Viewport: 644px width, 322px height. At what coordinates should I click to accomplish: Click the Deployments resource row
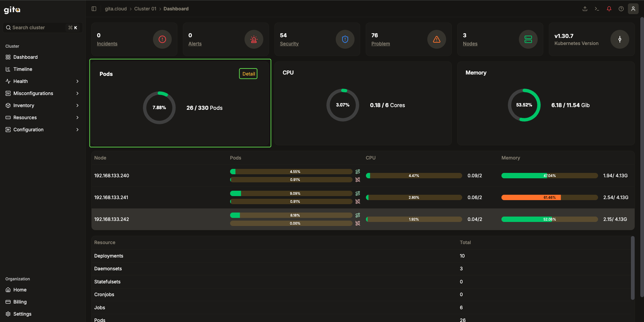[x=361, y=256]
